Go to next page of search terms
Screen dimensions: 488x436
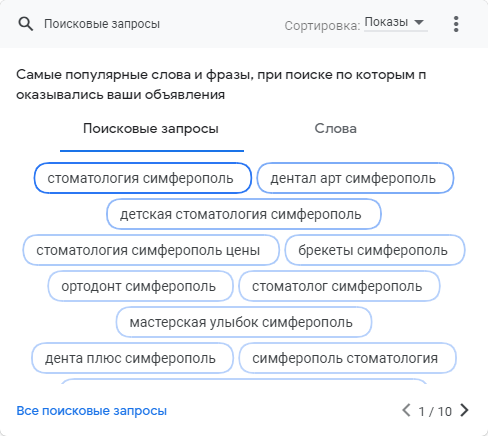pyautogui.click(x=464, y=410)
